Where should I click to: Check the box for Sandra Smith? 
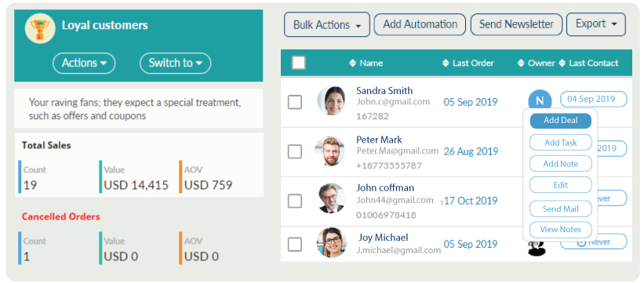[x=295, y=102]
